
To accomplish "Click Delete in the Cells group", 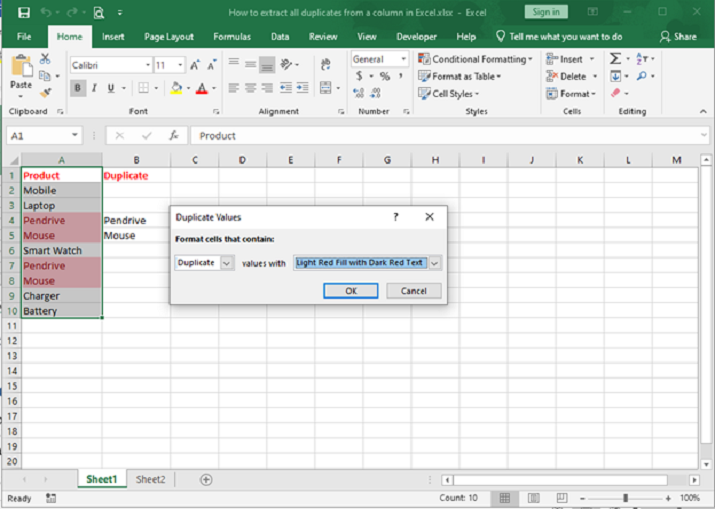I will pos(572,76).
